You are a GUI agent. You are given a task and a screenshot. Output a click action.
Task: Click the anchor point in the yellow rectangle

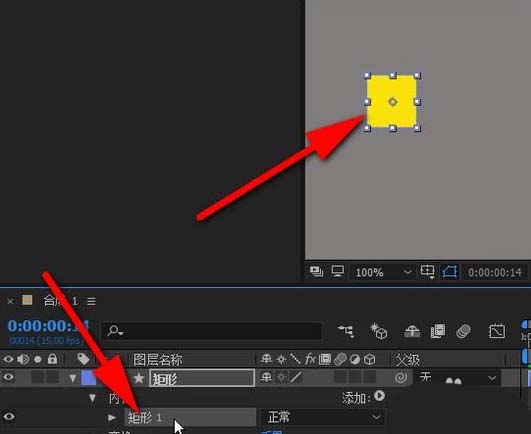[392, 102]
